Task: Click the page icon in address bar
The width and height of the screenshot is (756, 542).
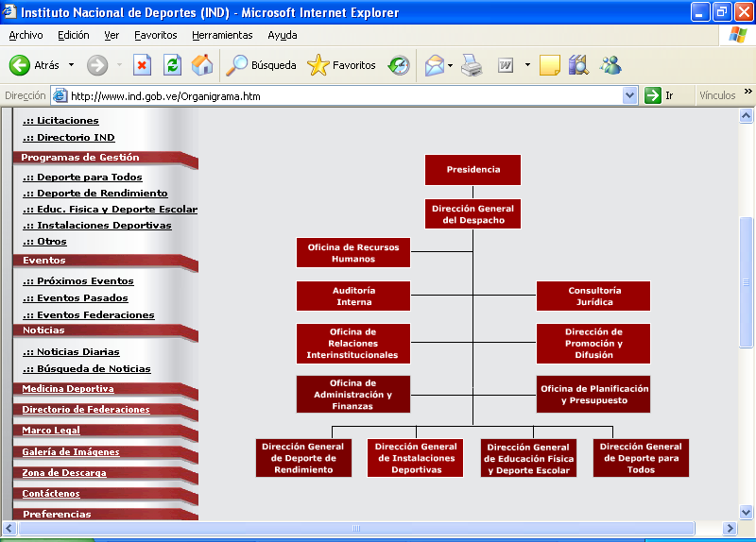Action: (x=60, y=96)
